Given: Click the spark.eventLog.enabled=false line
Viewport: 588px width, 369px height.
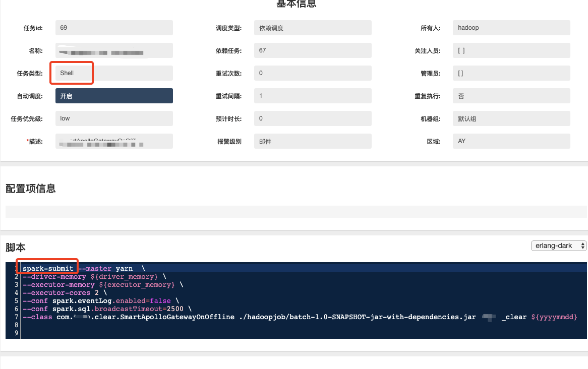Looking at the screenshot, I should tap(101, 301).
